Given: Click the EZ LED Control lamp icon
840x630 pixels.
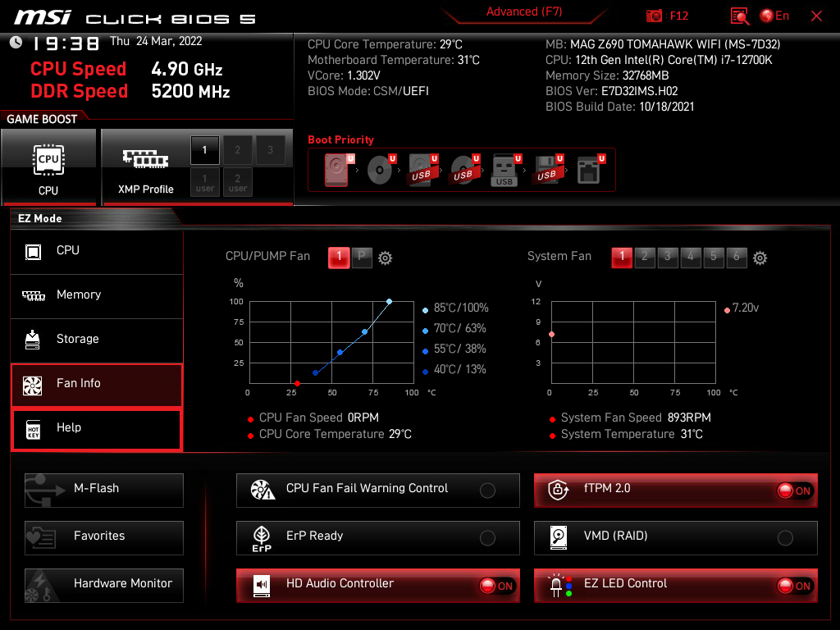Looking at the screenshot, I should (x=559, y=585).
